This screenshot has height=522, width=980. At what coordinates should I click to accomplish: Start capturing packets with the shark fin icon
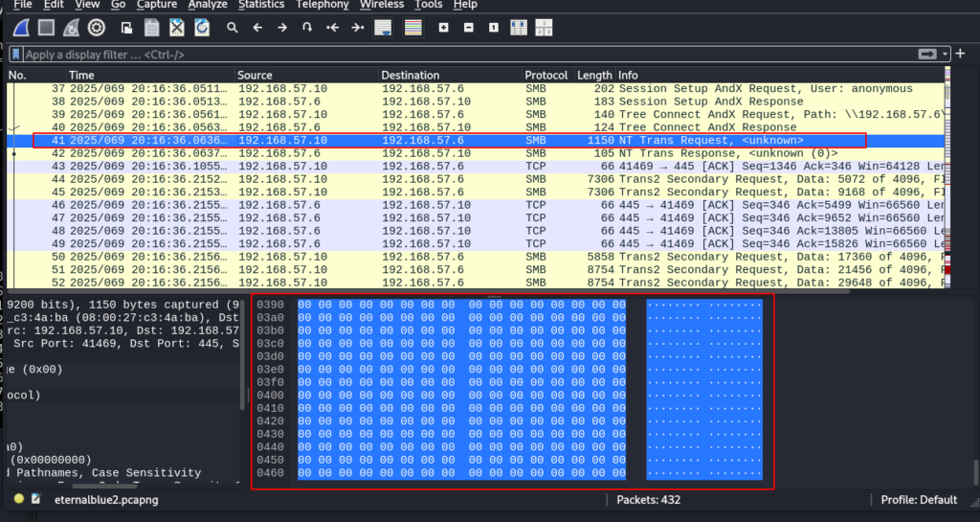pyautogui.click(x=21, y=28)
